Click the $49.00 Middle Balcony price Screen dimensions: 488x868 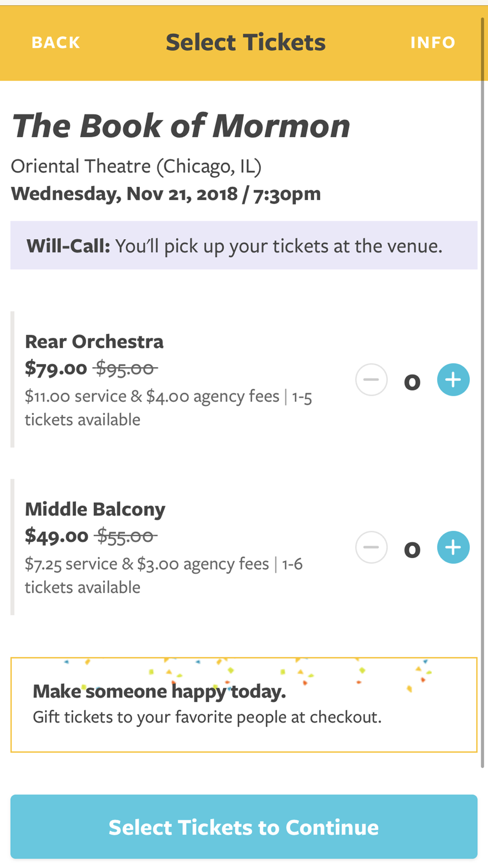56,536
